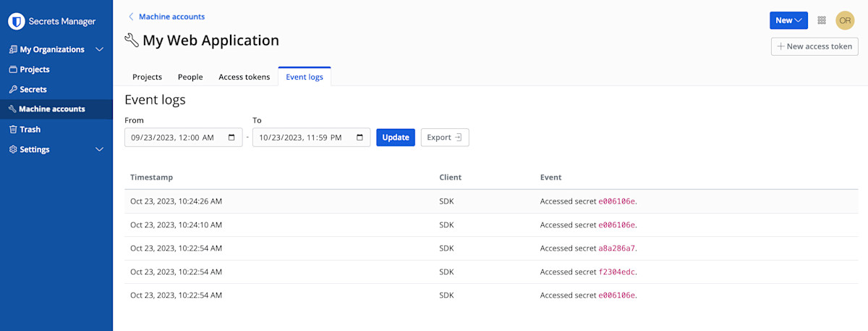Select the Projects tab

click(x=147, y=77)
